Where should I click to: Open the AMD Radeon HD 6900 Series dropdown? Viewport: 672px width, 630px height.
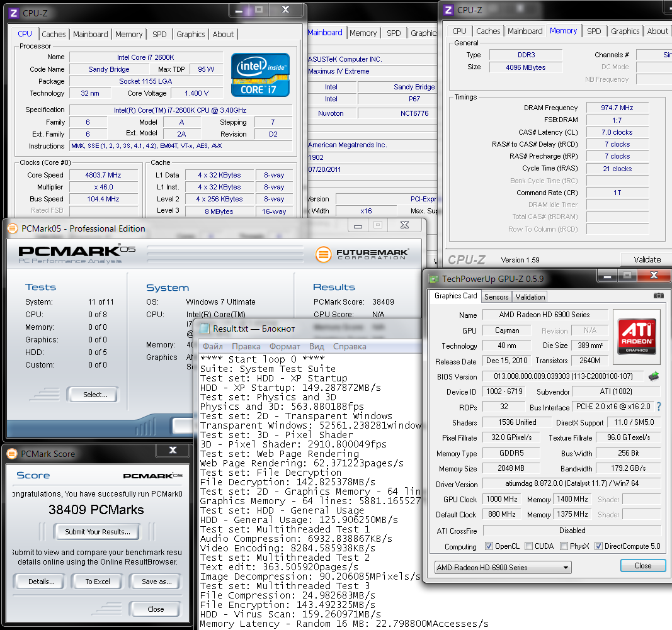pos(503,568)
